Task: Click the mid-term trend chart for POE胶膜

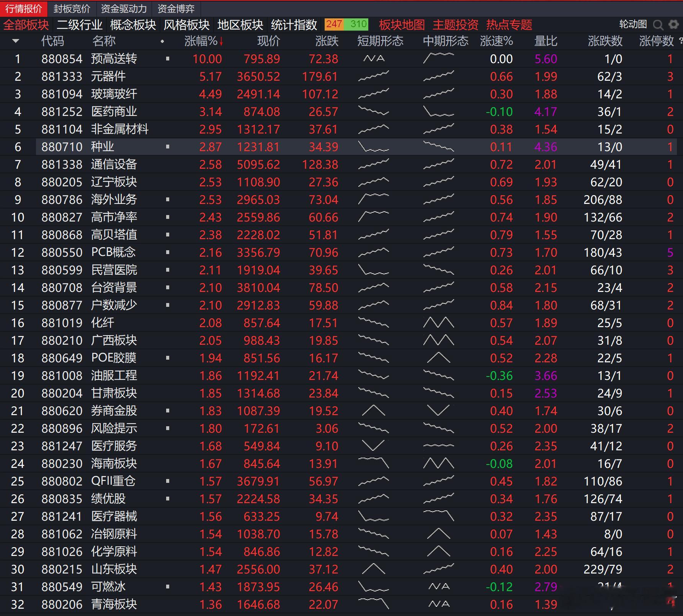Action: point(438,358)
